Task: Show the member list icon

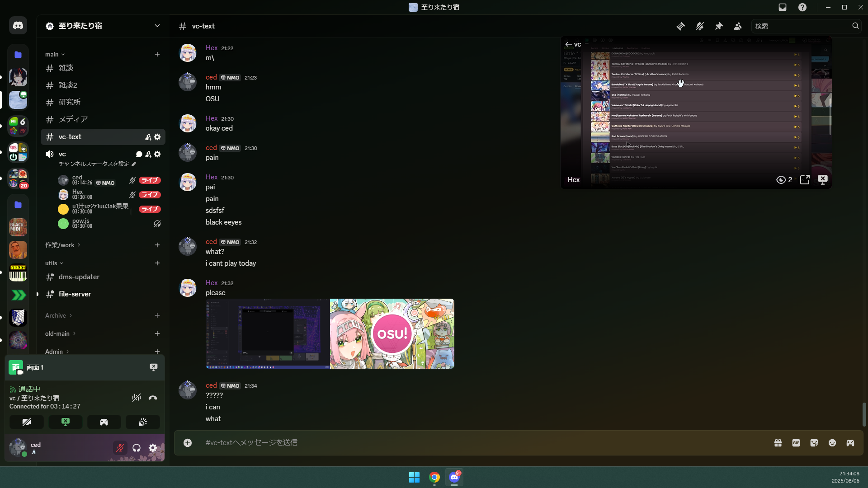Action: click(738, 26)
